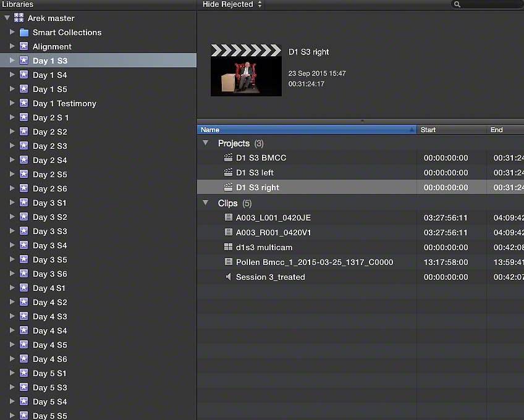Expand the Day 3 S3 event
The width and height of the screenshot is (524, 420).
coord(12,230)
